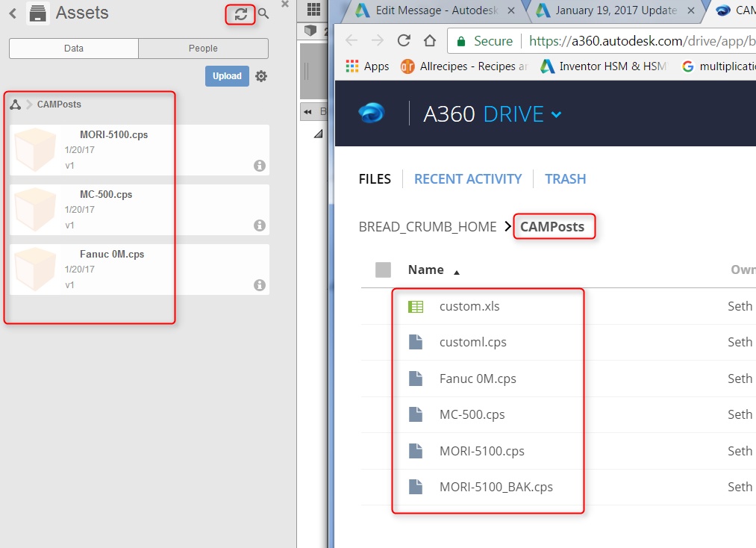Image resolution: width=756 pixels, height=548 pixels.
Task: Close the Assets data panel
Action: coord(285,4)
